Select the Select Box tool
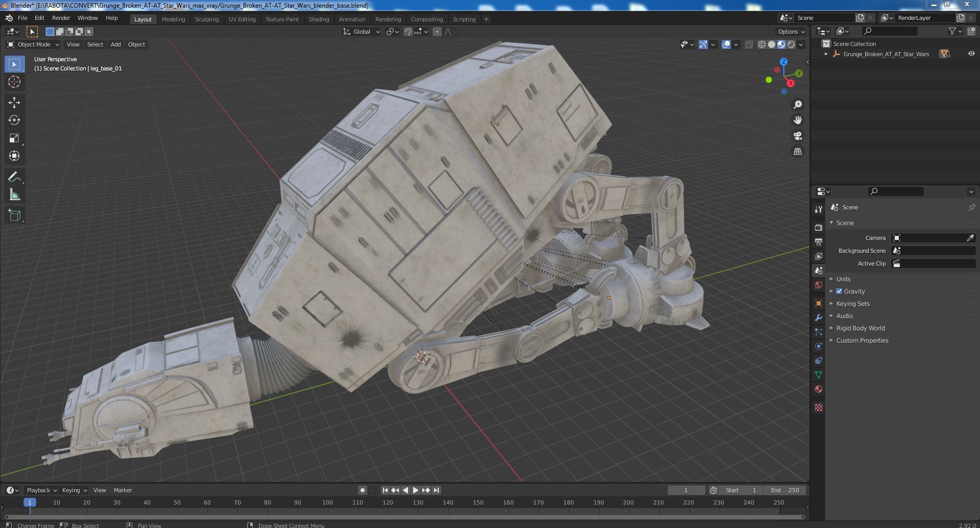Screen dimensions: 980x528 (x=14, y=64)
